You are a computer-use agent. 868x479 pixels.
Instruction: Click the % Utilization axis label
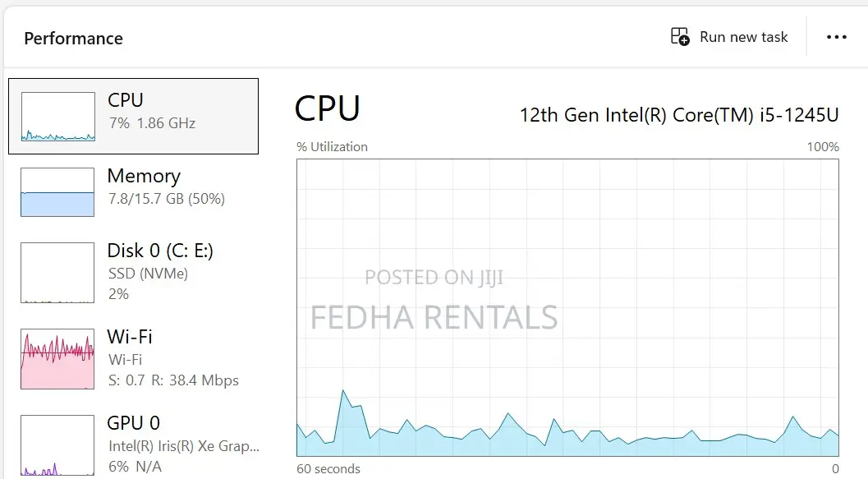point(332,147)
